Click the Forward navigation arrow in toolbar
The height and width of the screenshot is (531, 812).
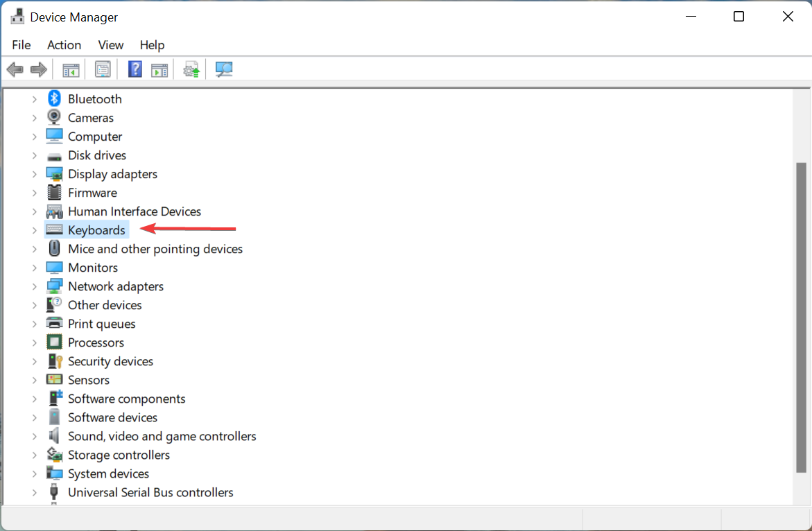point(38,69)
